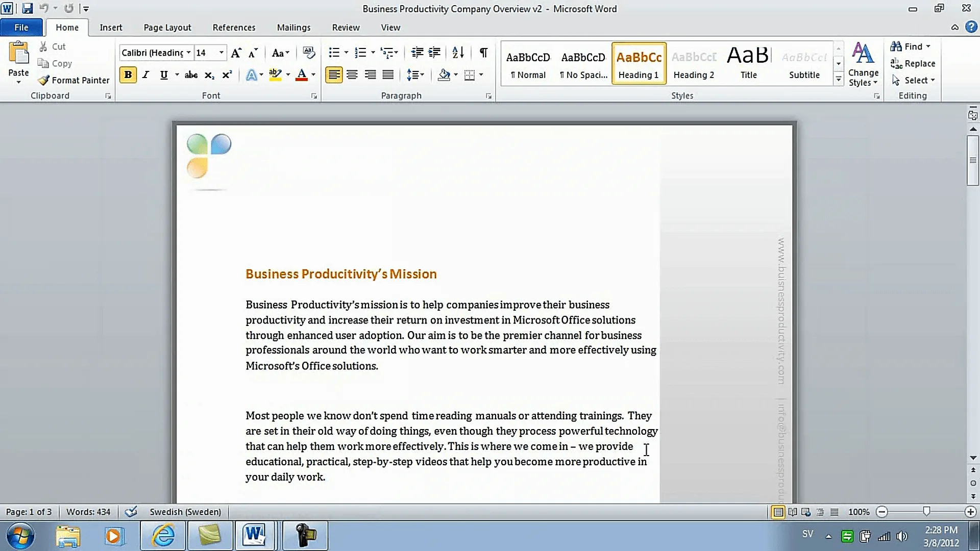
Task: Click the Swedish (Sweden) language indicator
Action: coord(185,512)
